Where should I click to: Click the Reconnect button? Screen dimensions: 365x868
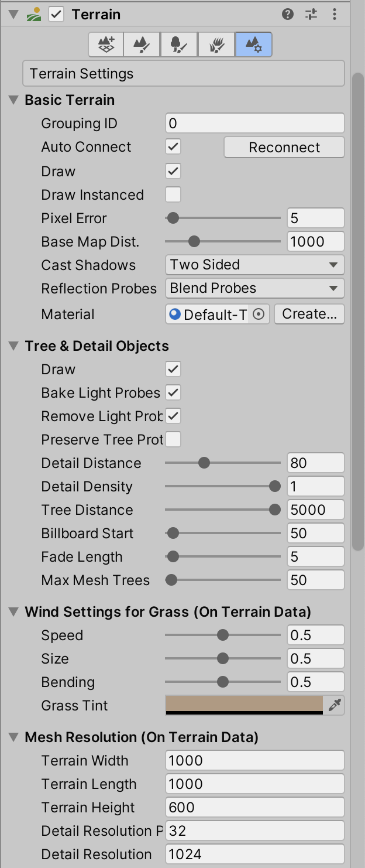[284, 148]
